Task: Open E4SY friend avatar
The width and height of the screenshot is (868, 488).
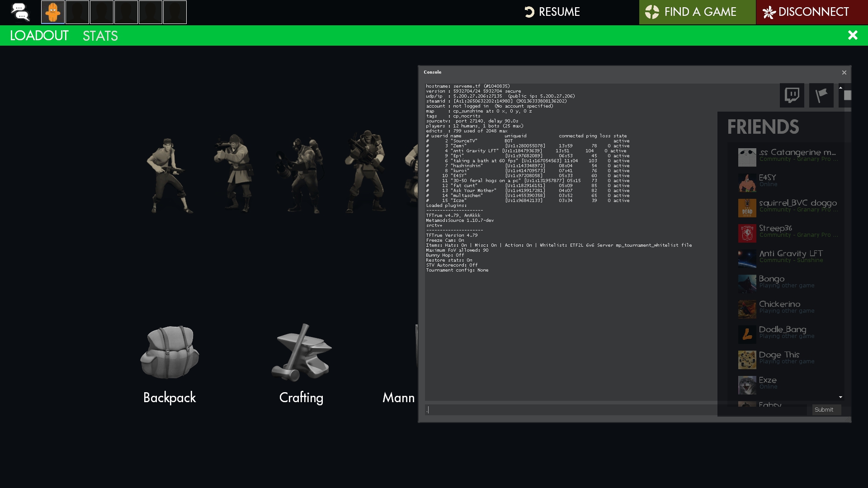Action: pyautogui.click(x=747, y=183)
